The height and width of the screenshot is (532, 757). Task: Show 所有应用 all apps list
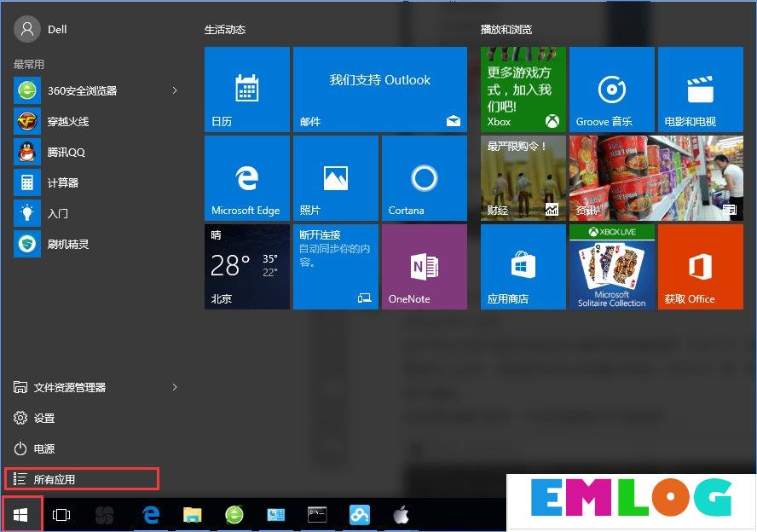(x=82, y=479)
